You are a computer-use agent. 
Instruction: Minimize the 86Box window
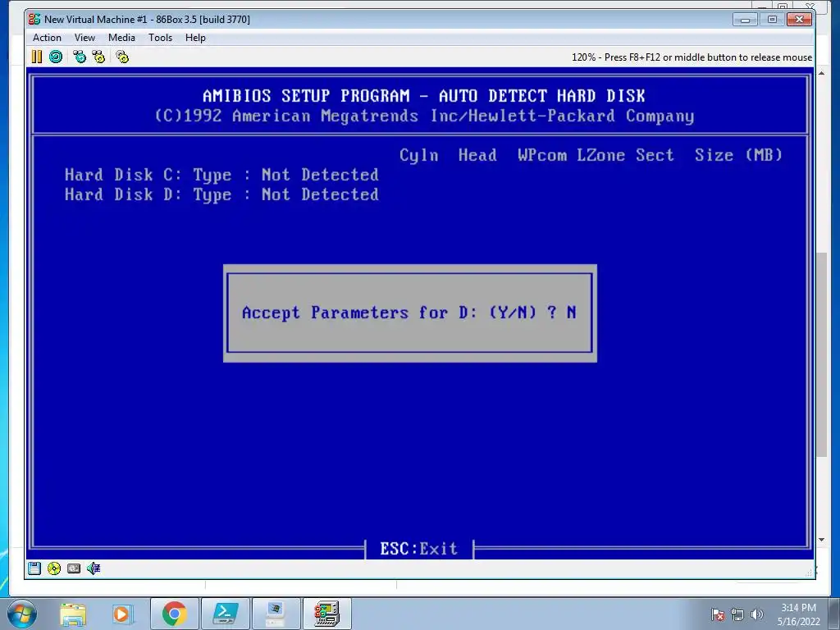pos(745,20)
